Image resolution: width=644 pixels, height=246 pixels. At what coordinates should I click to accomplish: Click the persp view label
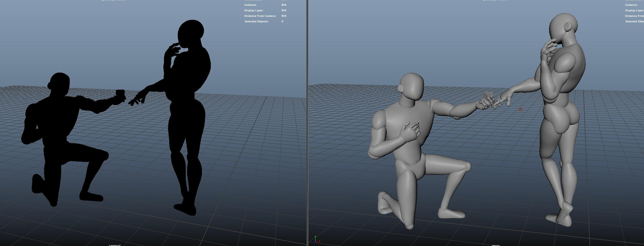pyautogui.click(x=496, y=245)
